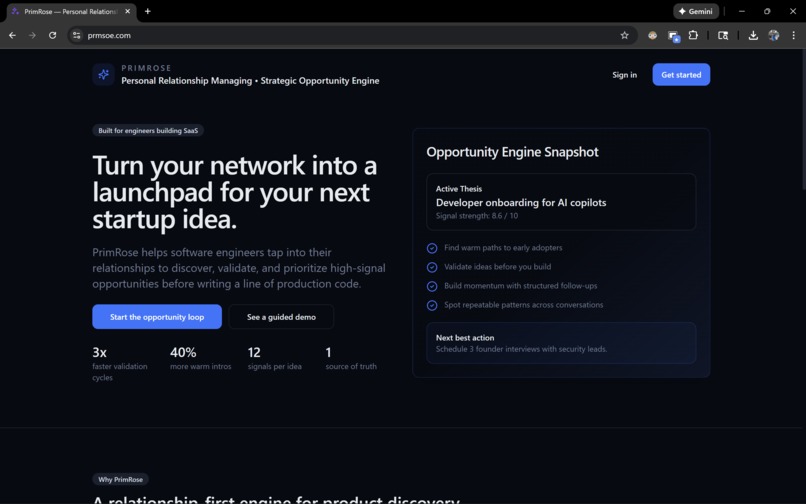Click the check icon beside 'Find warm paths'
The width and height of the screenshot is (806, 504).
pos(432,248)
